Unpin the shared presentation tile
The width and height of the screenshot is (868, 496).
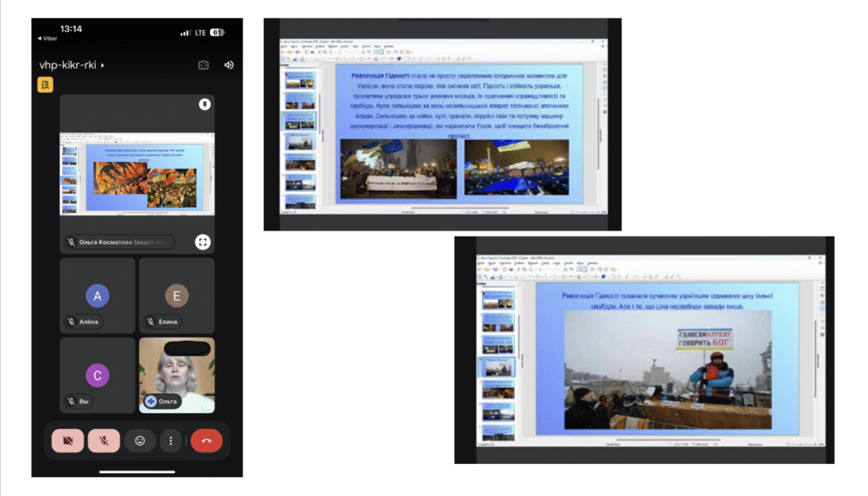point(204,104)
